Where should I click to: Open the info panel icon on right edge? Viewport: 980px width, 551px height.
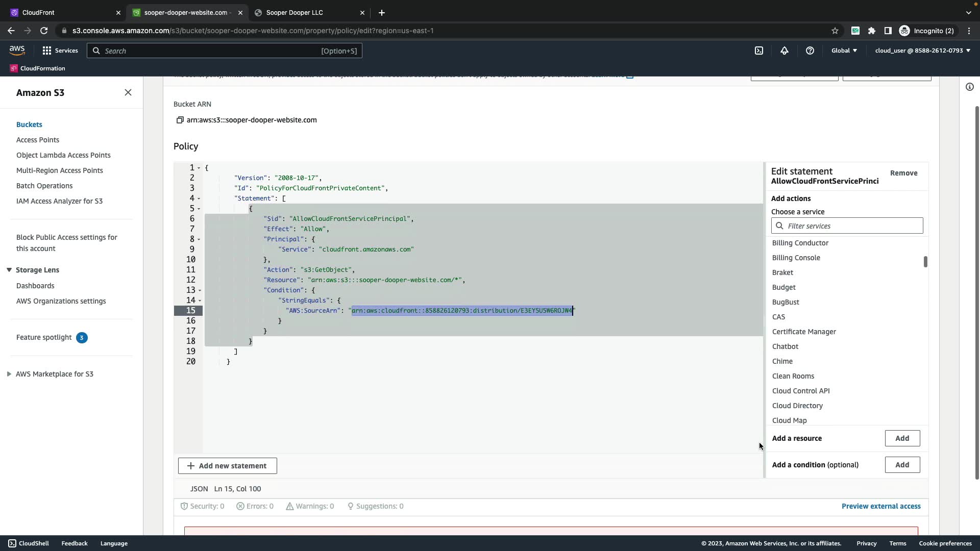[970, 87]
